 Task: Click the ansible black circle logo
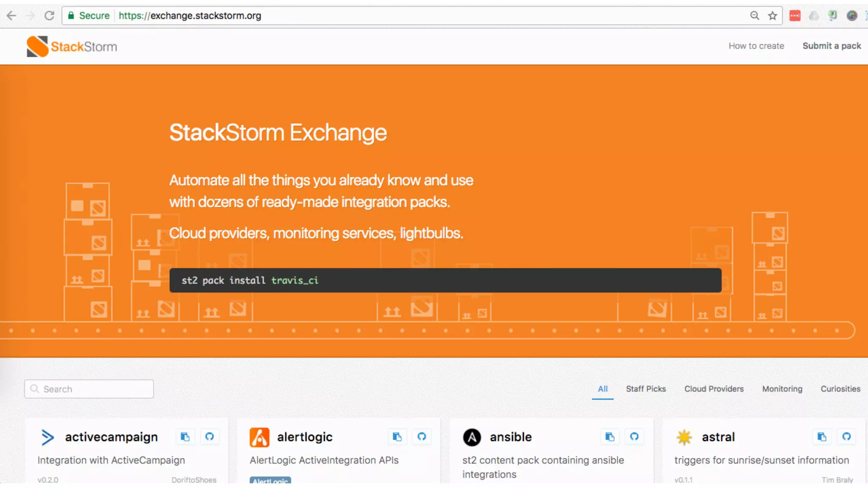pos(472,437)
